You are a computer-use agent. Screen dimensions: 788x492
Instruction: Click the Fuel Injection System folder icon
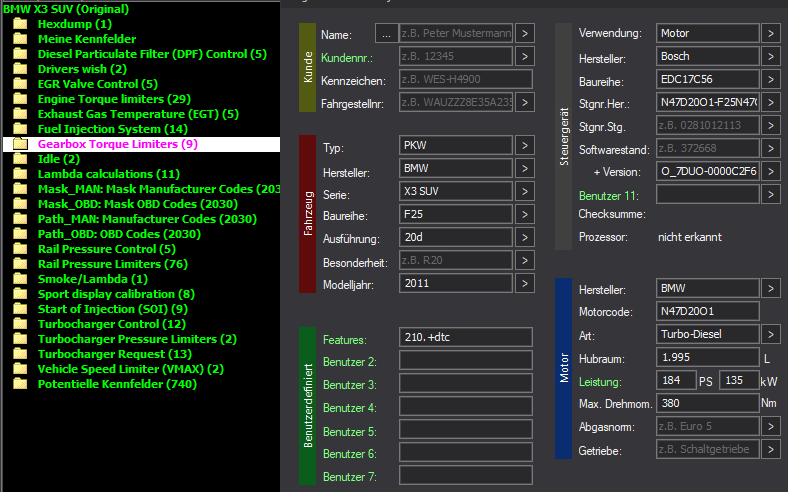[x=20, y=129]
